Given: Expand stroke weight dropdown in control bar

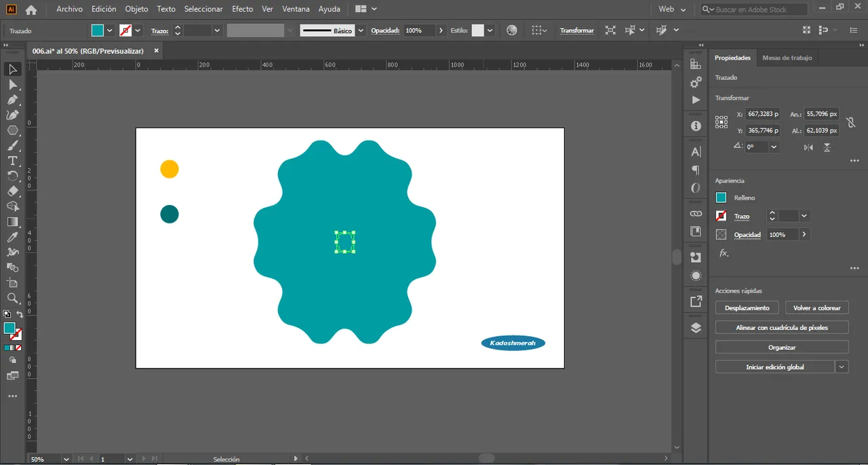Looking at the screenshot, I should pyautogui.click(x=217, y=31).
